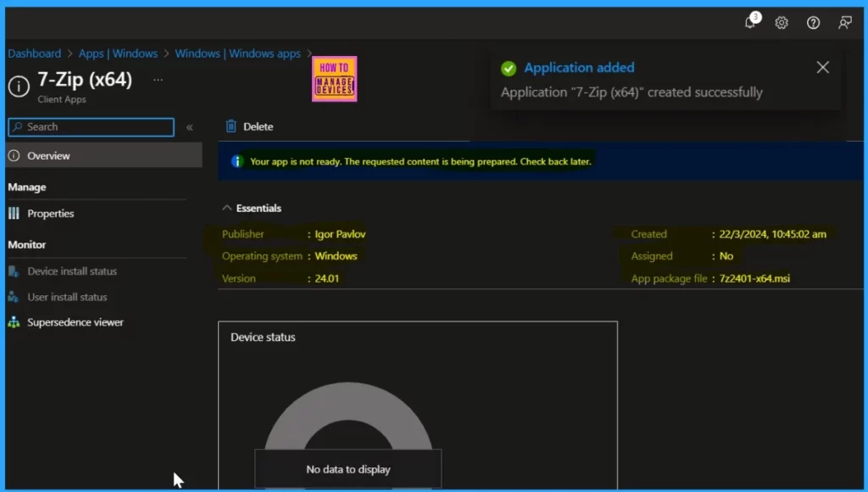
Task: Click the HOW TO MANAGE DEVICES logo
Action: (334, 79)
